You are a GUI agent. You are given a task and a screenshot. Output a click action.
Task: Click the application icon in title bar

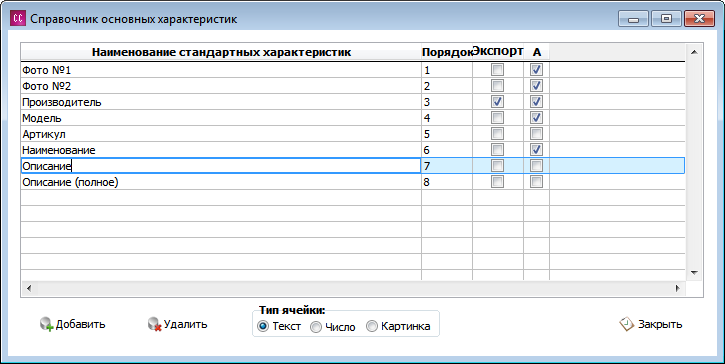click(18, 19)
